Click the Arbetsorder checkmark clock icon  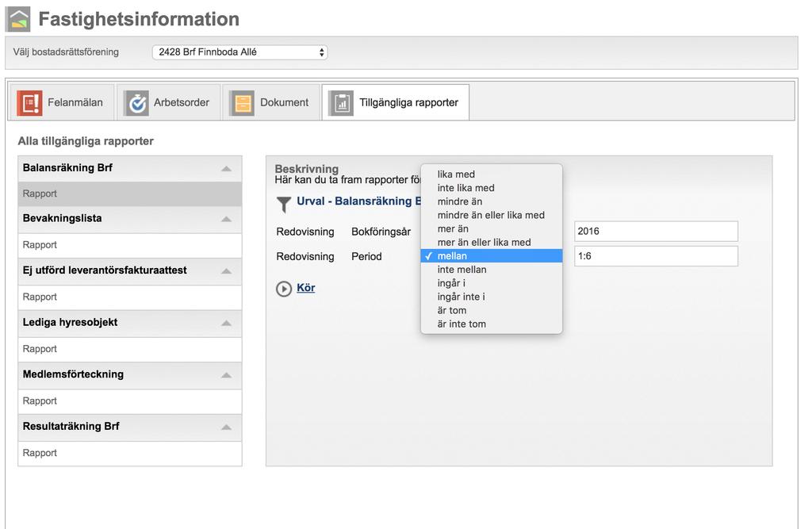136,102
